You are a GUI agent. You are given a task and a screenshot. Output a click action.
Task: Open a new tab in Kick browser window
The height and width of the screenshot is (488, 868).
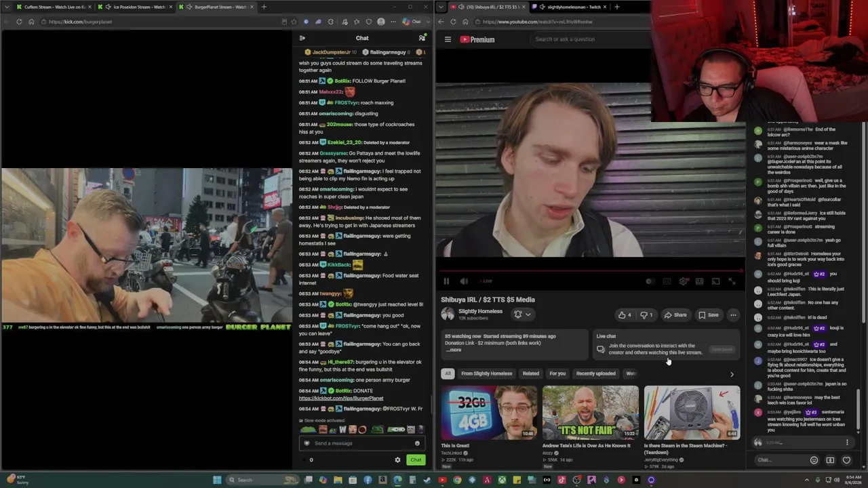click(x=264, y=7)
